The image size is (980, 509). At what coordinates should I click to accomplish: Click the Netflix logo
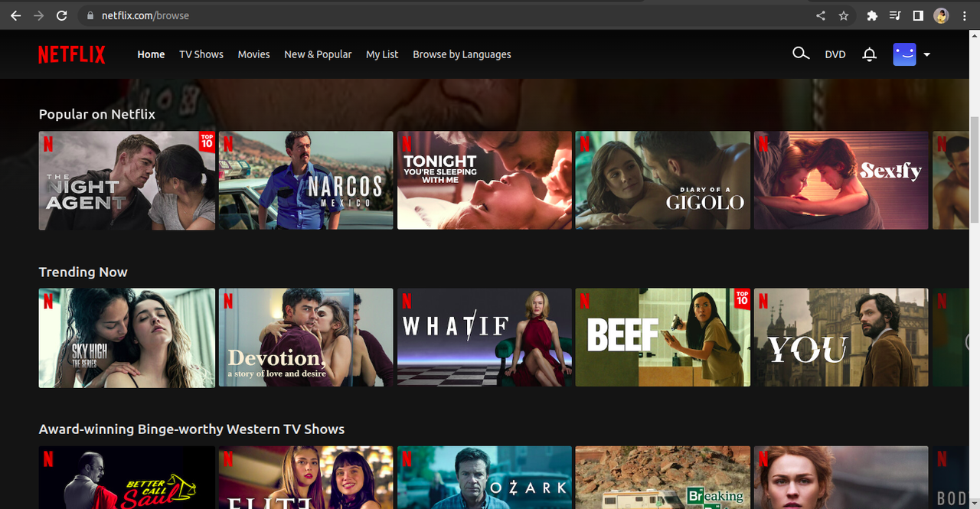tap(72, 54)
